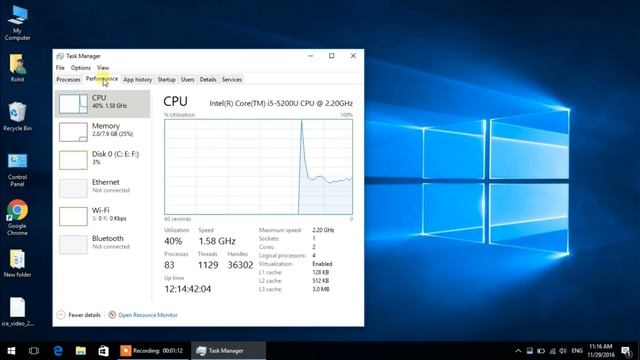The height and width of the screenshot is (360, 640).
Task: Show hidden system tray icons
Action: coord(518,351)
